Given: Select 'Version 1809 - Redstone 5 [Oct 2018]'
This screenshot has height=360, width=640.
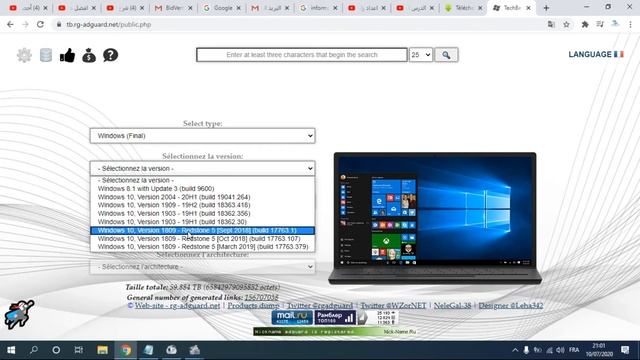Looking at the screenshot, I should [x=202, y=238].
